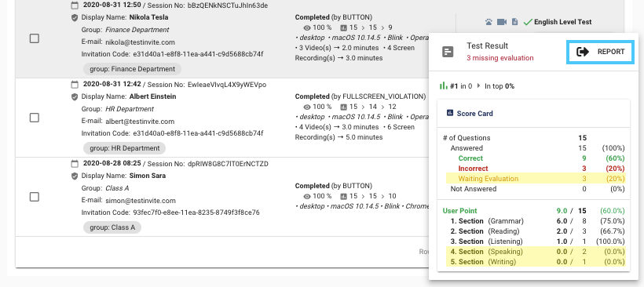Click the User Point row in Score Card
The height and width of the screenshot is (287, 644).
(534, 211)
